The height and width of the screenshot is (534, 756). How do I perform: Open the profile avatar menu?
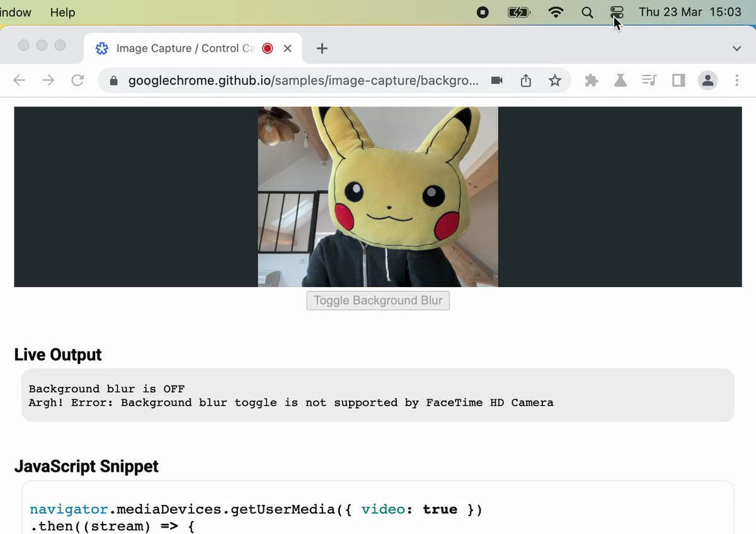[708, 80]
